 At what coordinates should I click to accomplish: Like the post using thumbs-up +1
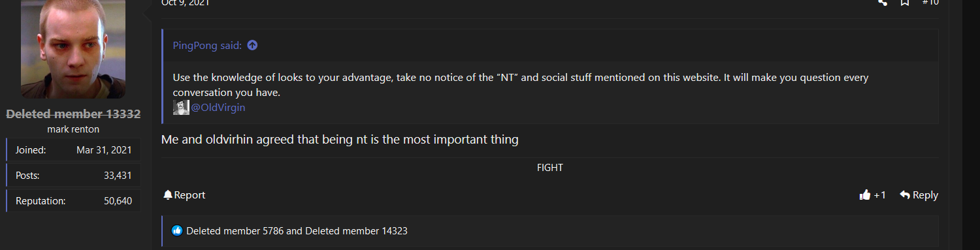pos(873,195)
